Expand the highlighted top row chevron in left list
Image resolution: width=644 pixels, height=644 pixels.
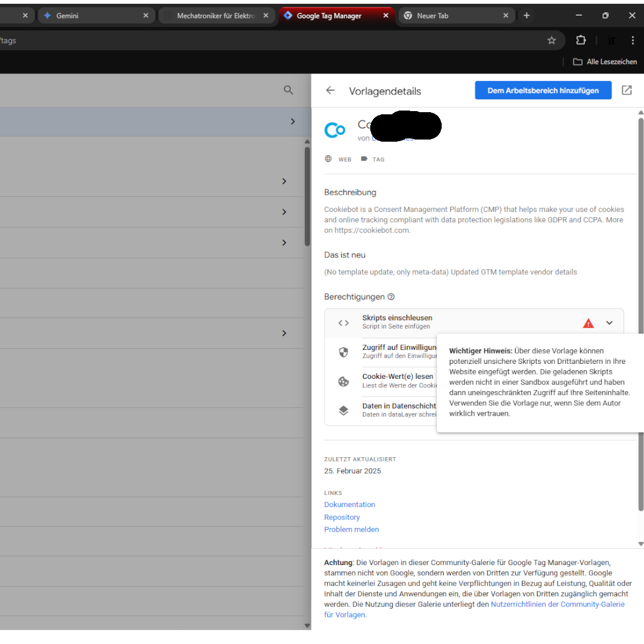[292, 121]
